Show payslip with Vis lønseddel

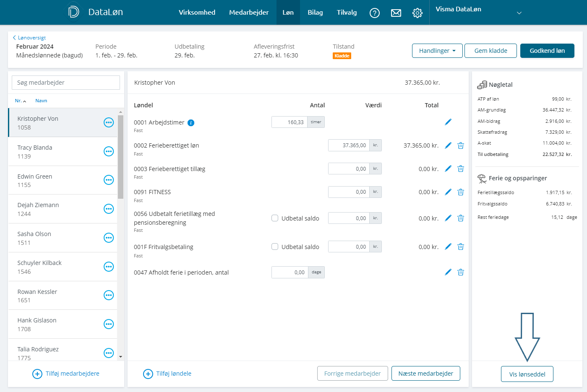coord(527,374)
